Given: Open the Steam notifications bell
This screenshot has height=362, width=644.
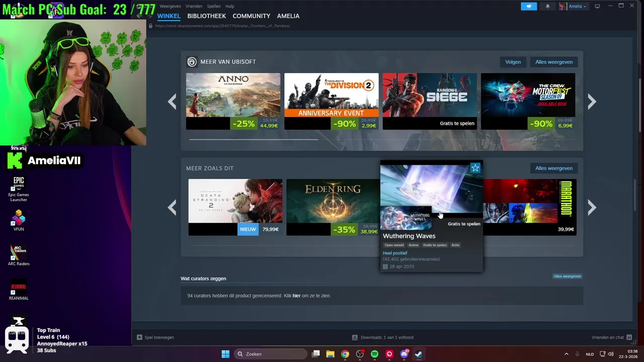Looking at the screenshot, I should pyautogui.click(x=547, y=6).
